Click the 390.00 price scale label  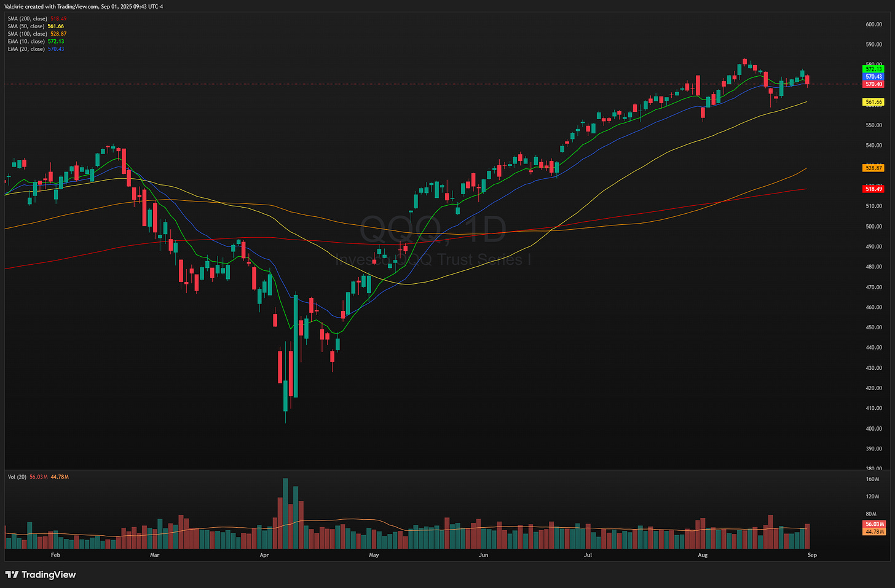click(874, 449)
